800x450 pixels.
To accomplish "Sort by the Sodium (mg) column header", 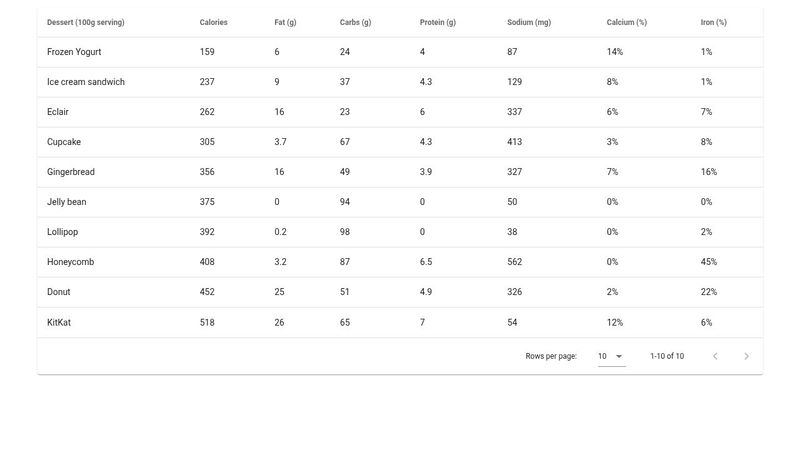I will pos(529,22).
